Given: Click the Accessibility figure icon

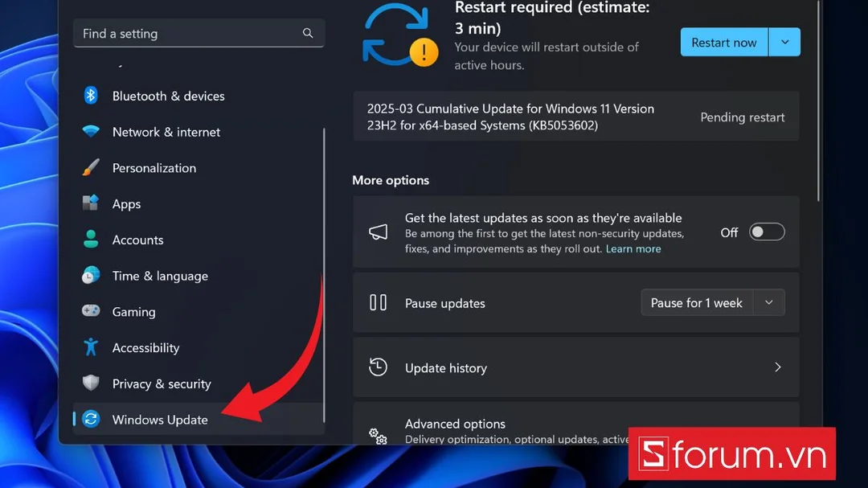Looking at the screenshot, I should tap(91, 347).
